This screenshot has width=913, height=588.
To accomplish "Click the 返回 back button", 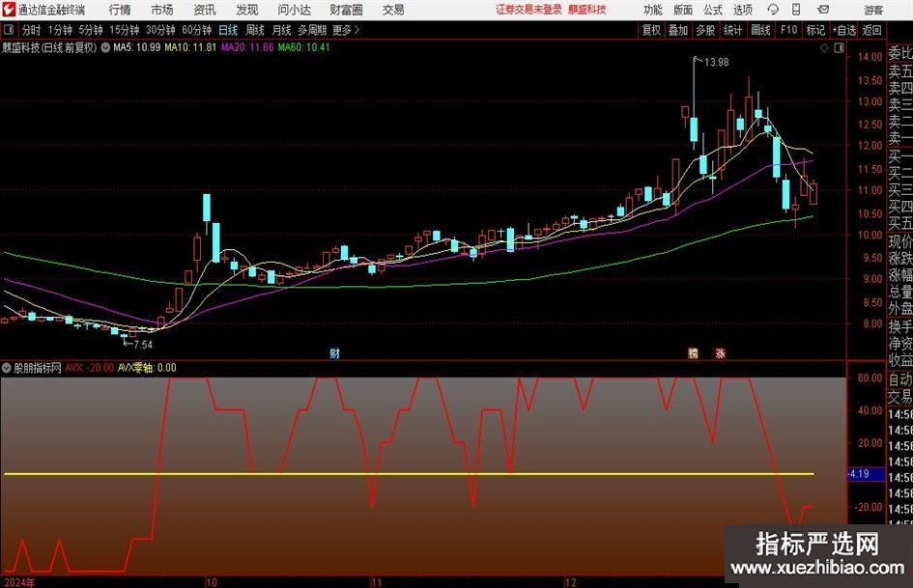I will point(871,30).
